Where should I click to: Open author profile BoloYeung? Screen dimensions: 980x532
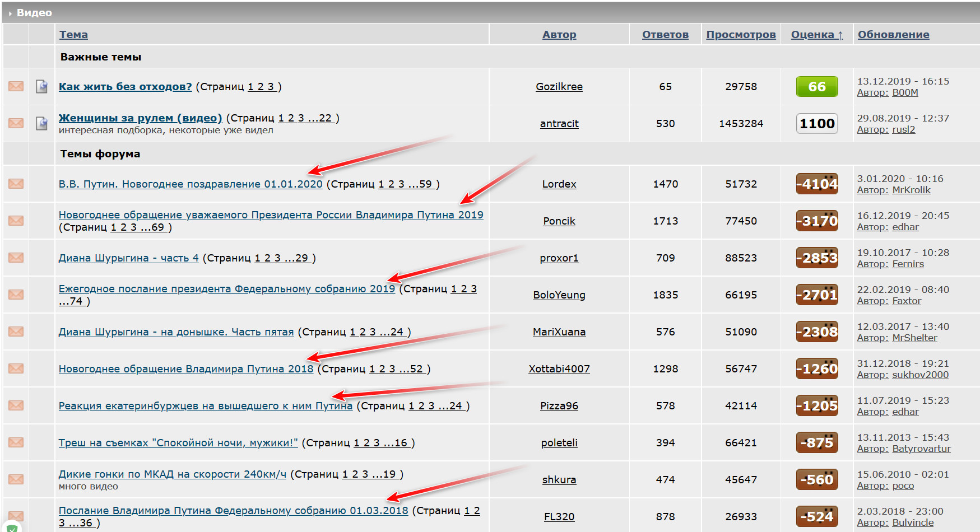559,295
